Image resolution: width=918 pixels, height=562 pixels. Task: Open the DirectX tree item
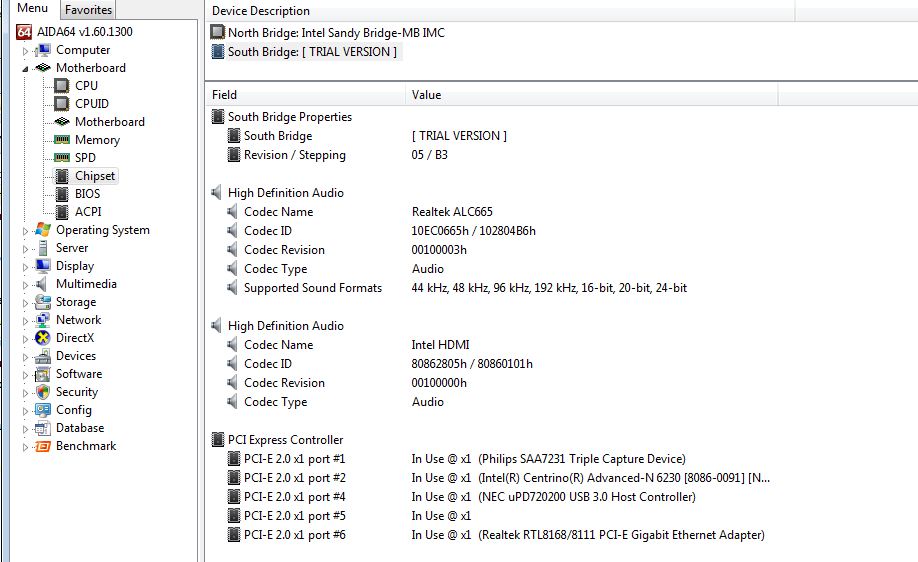pos(75,338)
